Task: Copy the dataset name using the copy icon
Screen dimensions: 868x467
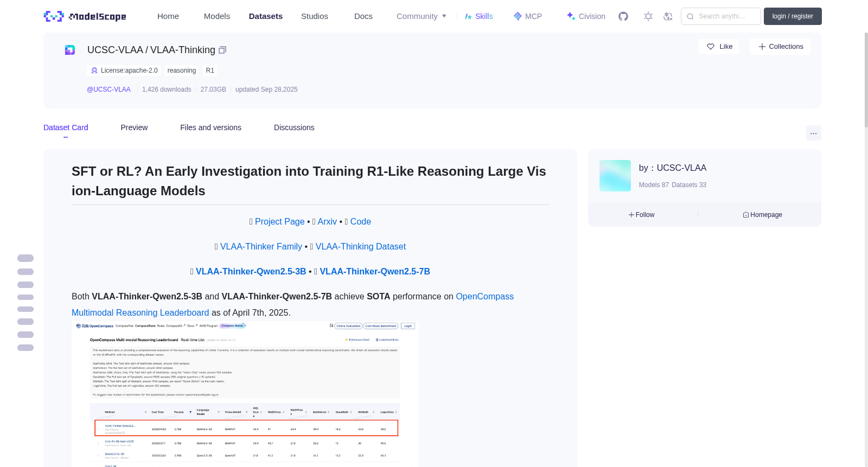Action: pos(222,50)
